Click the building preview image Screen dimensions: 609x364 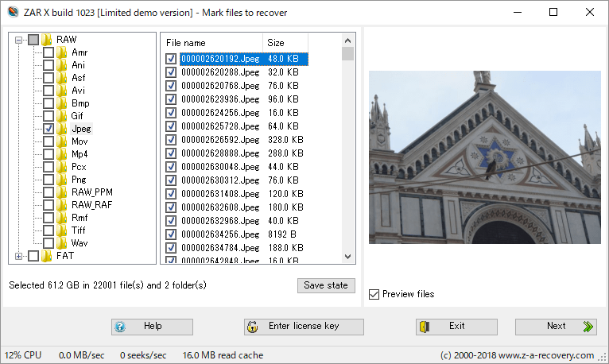click(x=485, y=157)
